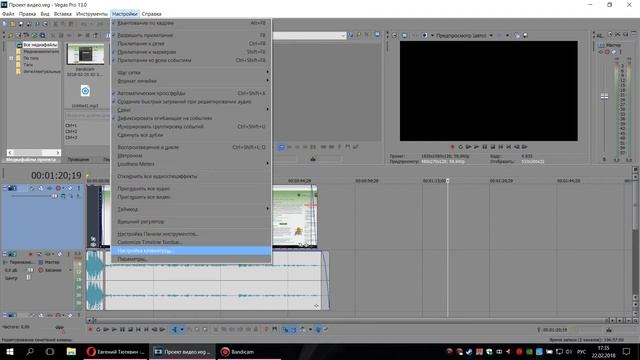Screen dimensions: 640x360
Task: Switch to Opera browser window on taskbar
Action: pos(116,351)
